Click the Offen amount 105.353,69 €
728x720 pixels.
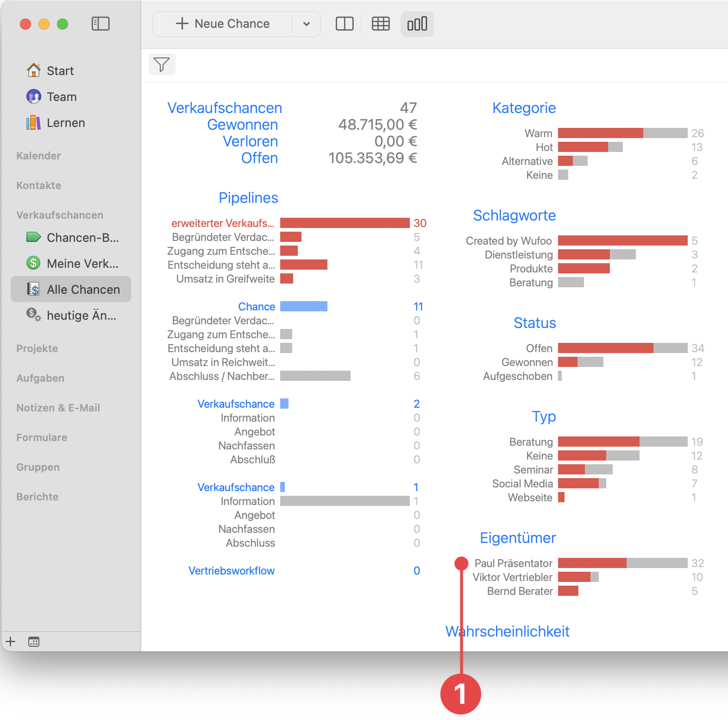coord(372,158)
